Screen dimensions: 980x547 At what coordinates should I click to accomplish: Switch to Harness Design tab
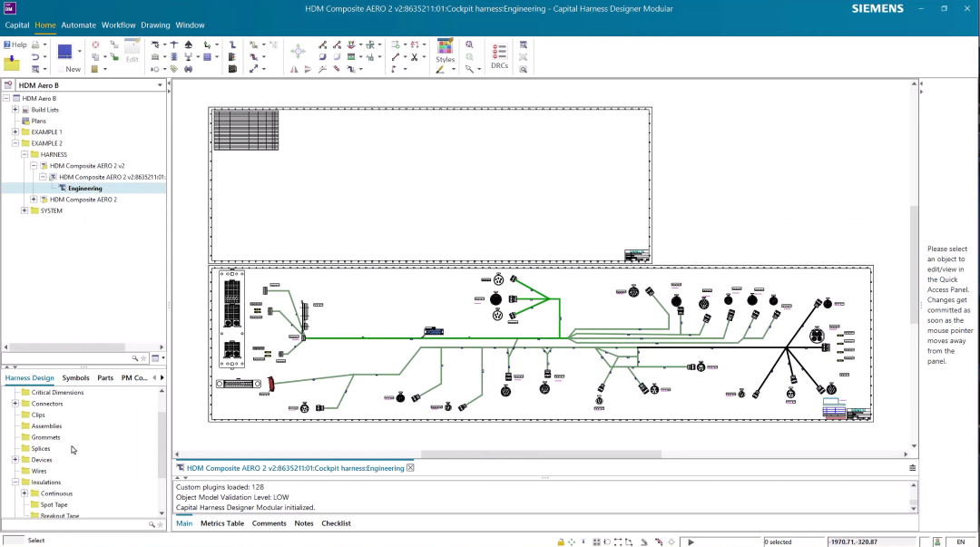(x=29, y=377)
